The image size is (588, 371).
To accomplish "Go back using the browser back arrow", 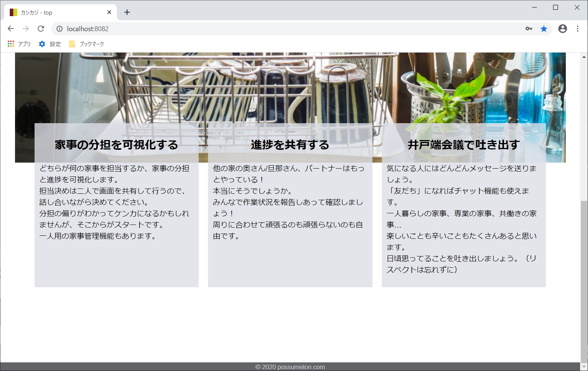I will pos(11,29).
